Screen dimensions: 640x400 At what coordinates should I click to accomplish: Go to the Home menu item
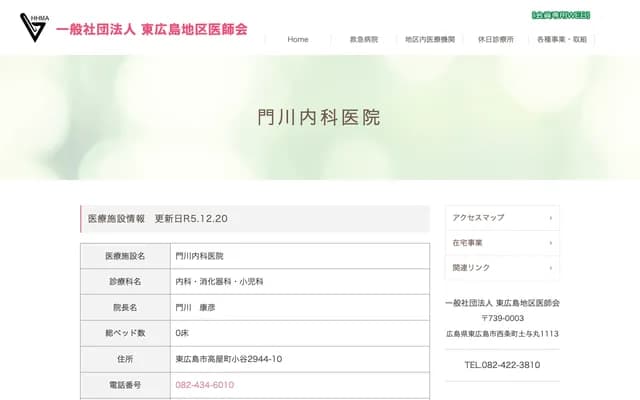click(298, 39)
